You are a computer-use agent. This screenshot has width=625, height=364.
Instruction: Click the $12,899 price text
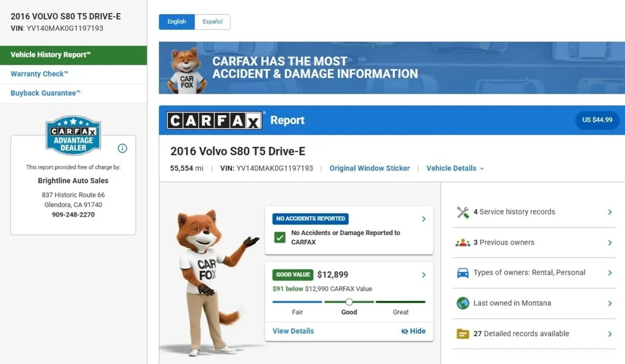[x=333, y=275]
